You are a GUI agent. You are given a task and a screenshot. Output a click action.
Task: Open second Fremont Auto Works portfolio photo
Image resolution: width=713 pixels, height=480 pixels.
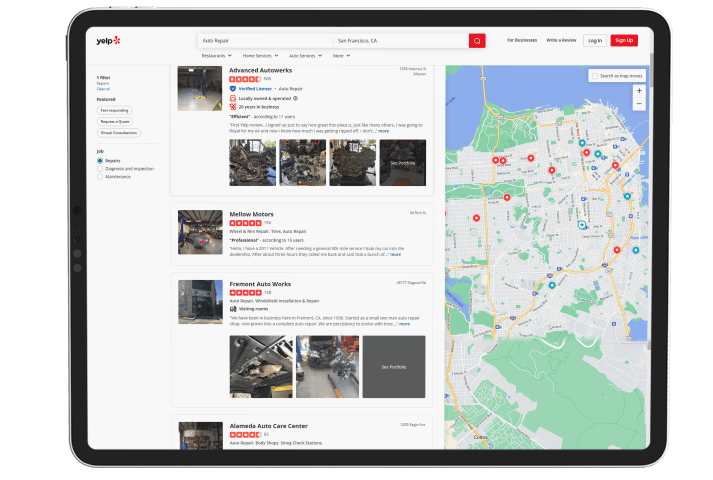(x=327, y=367)
